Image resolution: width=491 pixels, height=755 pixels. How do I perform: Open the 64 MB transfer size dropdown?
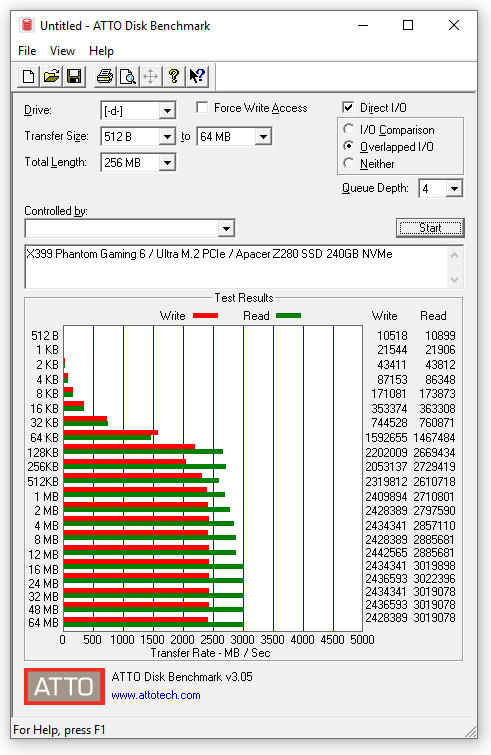263,137
